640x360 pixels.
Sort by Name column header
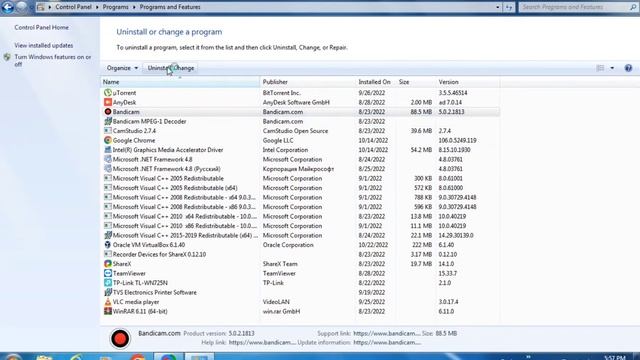[x=180, y=82]
